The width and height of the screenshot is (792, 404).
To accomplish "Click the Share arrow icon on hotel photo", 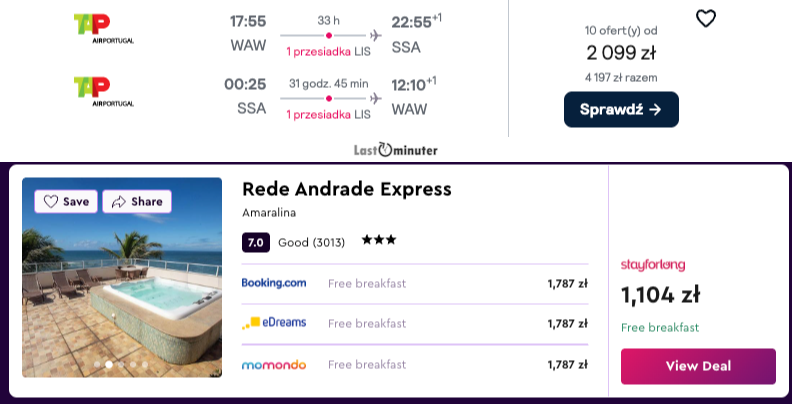I will 119,202.
